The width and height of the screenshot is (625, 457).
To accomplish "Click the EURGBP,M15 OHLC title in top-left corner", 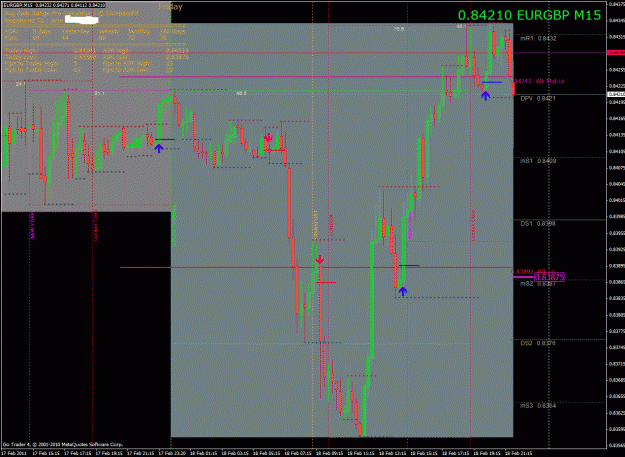I will 55,5.
